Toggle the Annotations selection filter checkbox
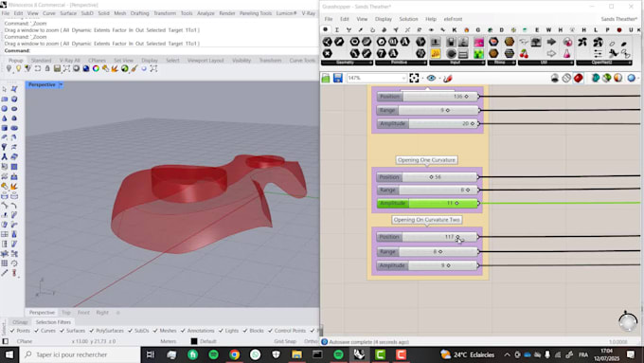 click(x=183, y=331)
